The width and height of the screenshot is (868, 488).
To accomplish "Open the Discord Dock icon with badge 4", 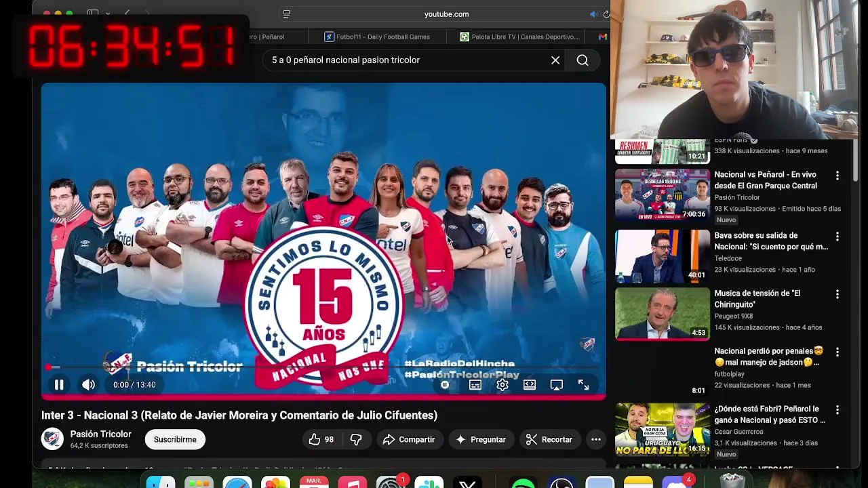I will point(677,482).
